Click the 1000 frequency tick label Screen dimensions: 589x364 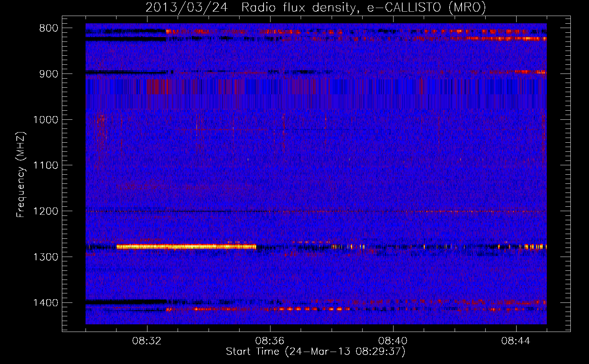pos(46,120)
